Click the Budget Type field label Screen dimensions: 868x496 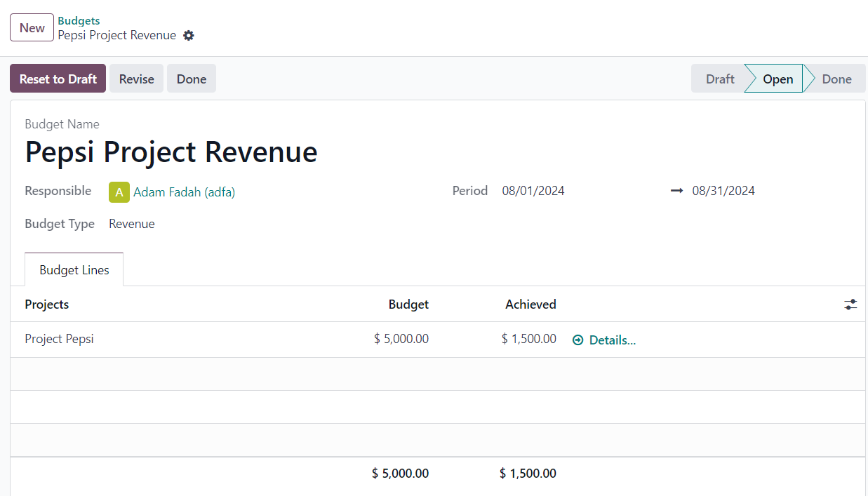[60, 224]
